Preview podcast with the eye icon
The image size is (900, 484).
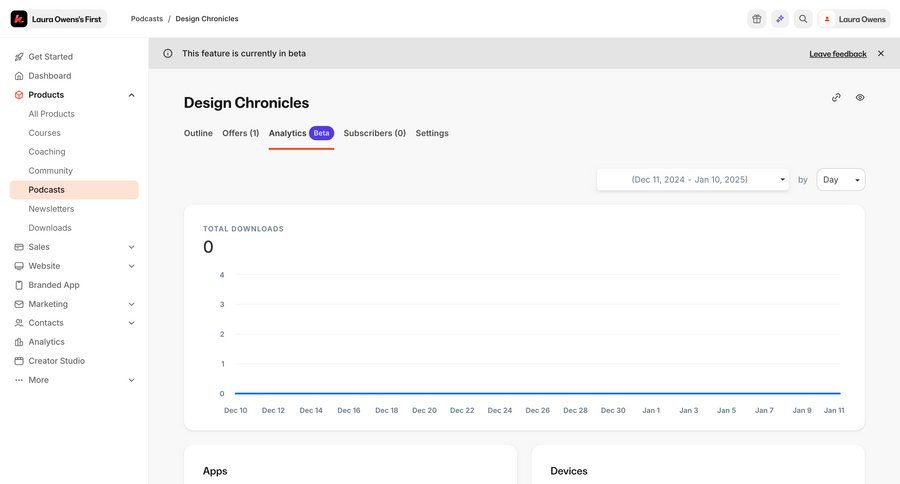[860, 98]
